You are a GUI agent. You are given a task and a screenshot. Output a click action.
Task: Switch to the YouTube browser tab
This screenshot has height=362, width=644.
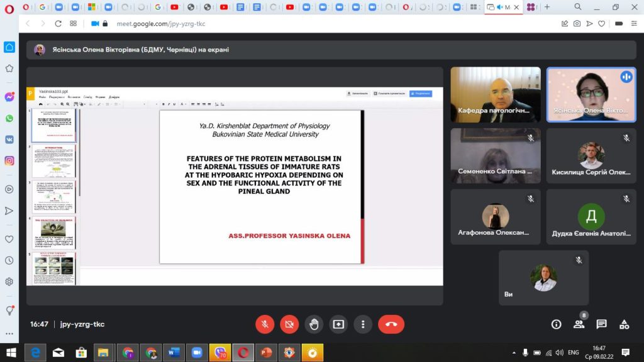coord(174,7)
